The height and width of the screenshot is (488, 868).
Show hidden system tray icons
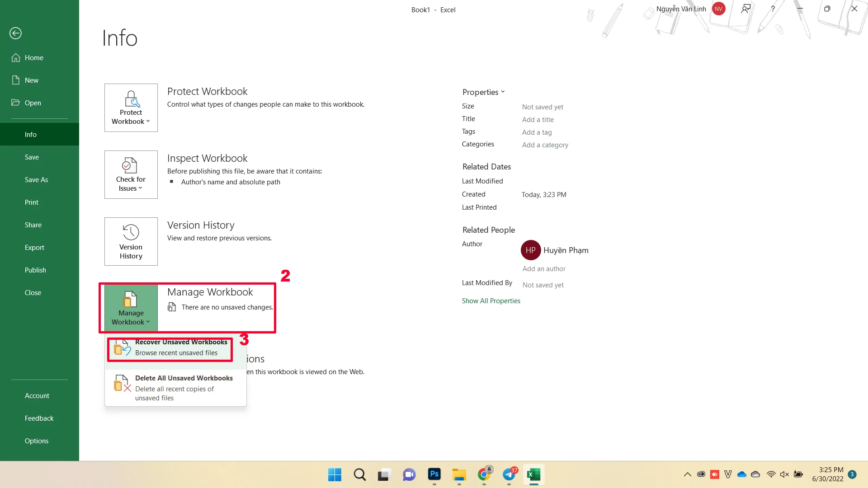(x=687, y=474)
